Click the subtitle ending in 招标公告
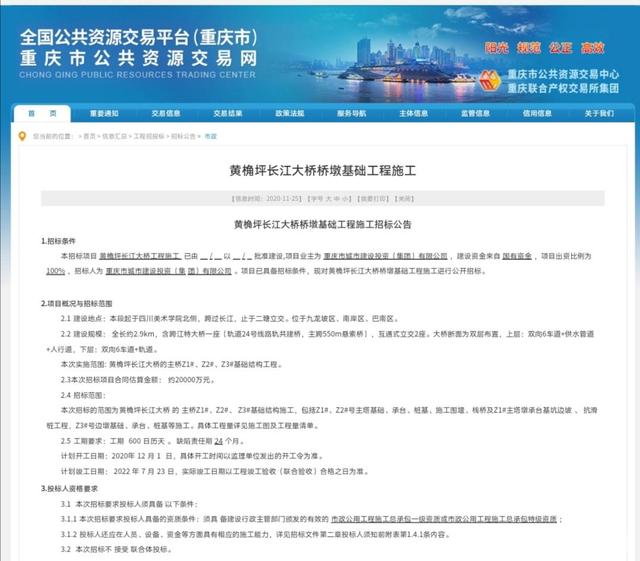Viewport: 640px width, 561px height. [x=322, y=225]
